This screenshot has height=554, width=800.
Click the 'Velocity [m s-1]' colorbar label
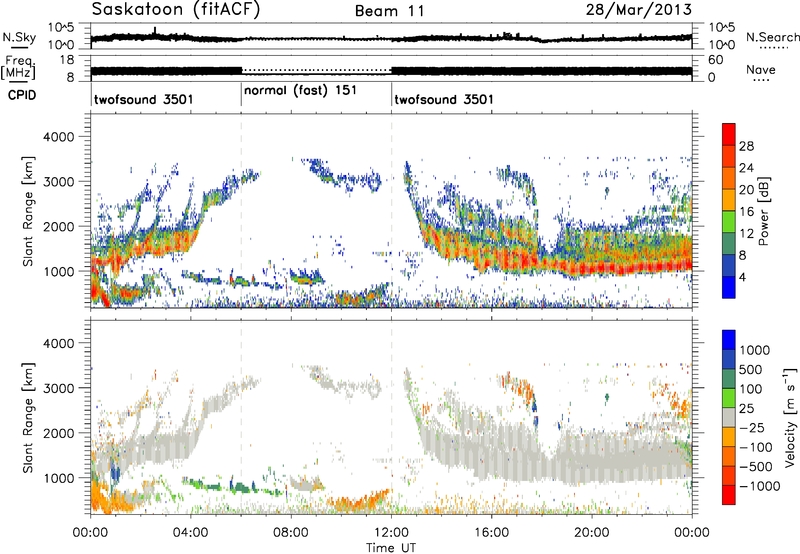[790, 417]
